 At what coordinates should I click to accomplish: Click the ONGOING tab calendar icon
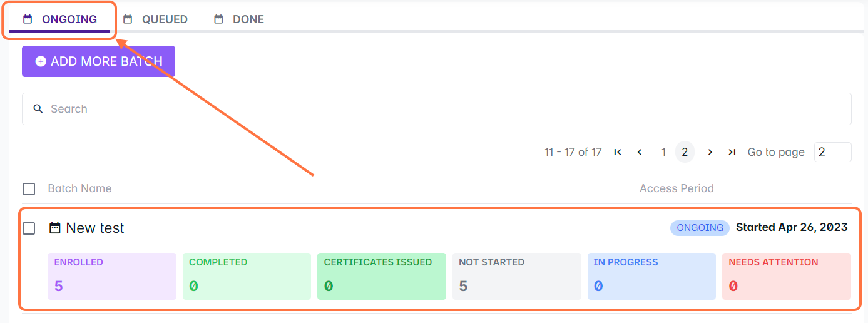tap(28, 19)
